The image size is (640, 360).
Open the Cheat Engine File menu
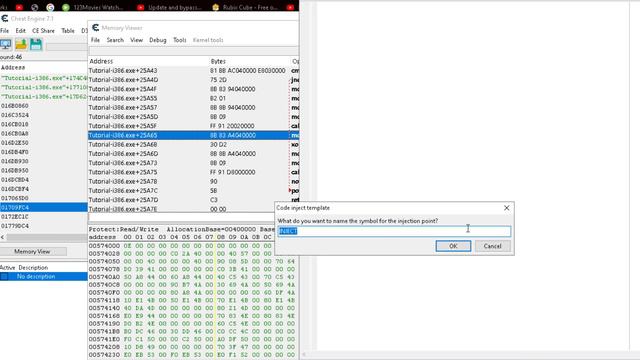pos(4,31)
